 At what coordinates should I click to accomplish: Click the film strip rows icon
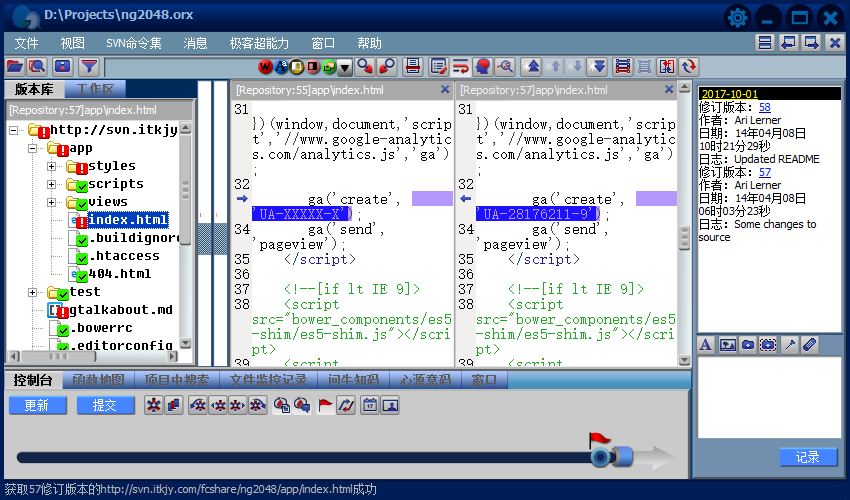click(x=622, y=67)
